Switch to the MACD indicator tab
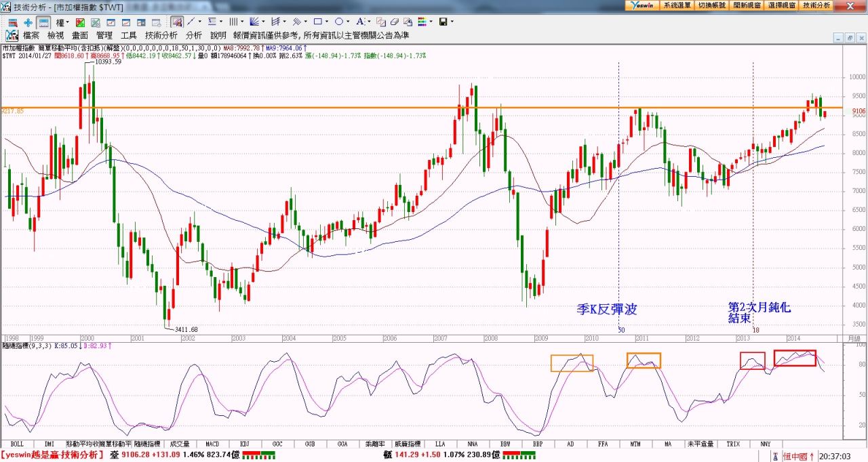Viewport: 868px width, 462px height. 212,444
